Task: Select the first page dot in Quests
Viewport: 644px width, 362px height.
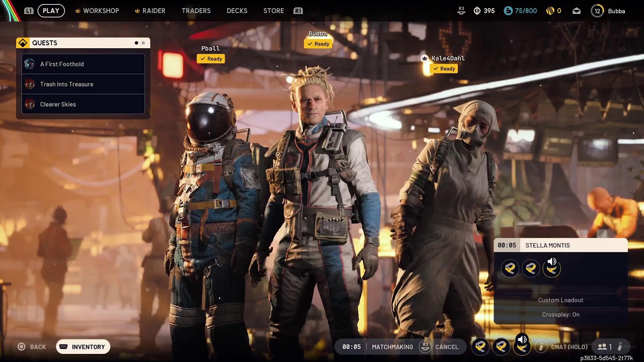Action: (136, 43)
